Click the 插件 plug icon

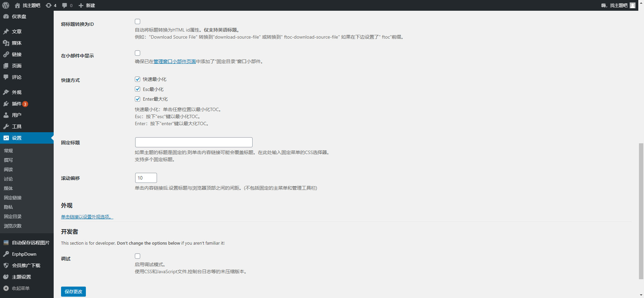coord(6,104)
